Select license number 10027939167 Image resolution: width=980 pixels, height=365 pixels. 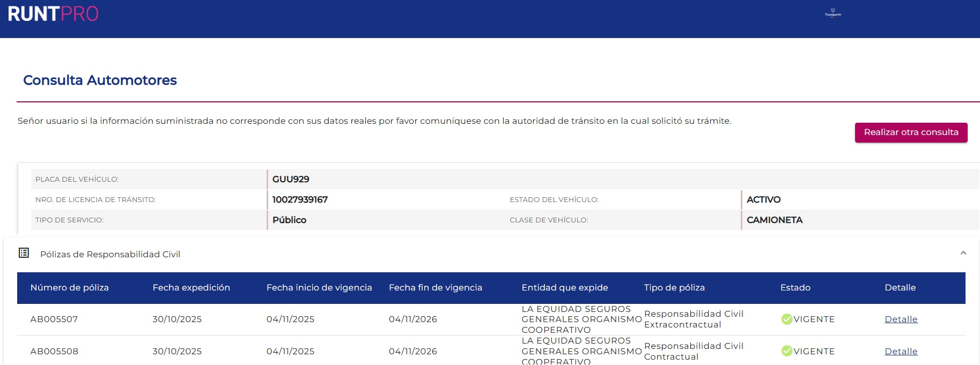point(300,200)
